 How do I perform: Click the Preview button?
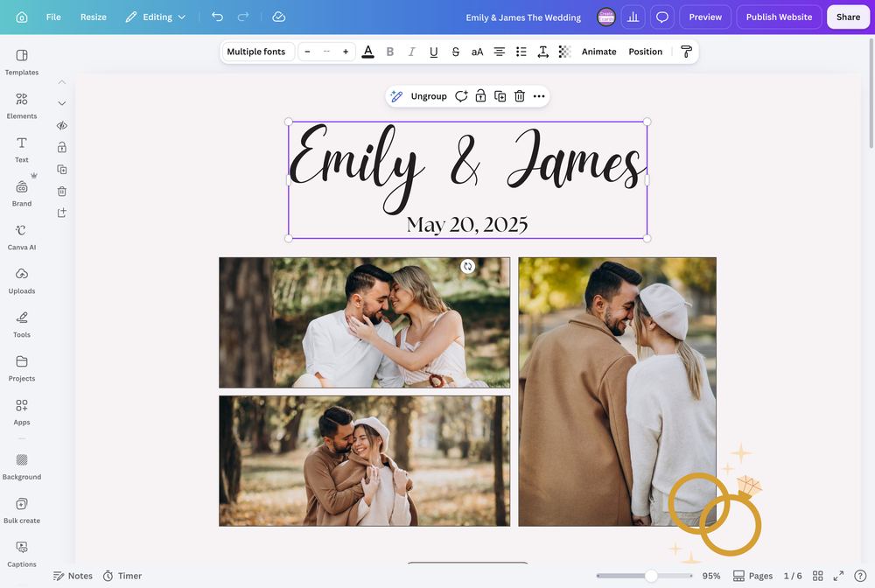(704, 17)
